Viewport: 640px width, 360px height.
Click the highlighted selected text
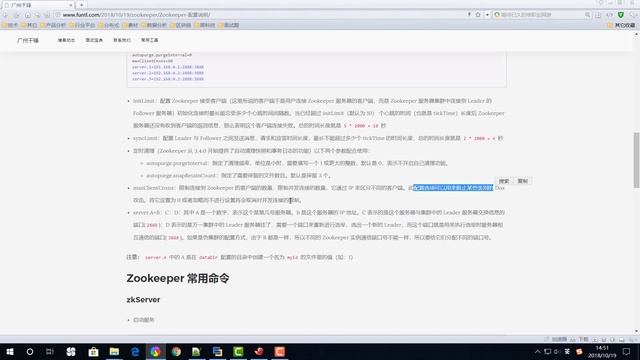(453, 188)
